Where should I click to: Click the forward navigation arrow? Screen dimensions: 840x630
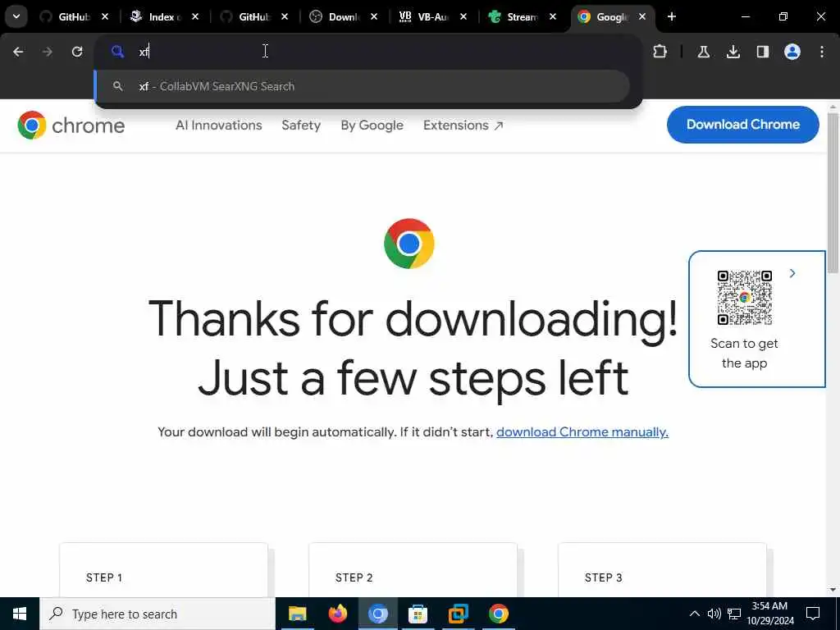(47, 52)
